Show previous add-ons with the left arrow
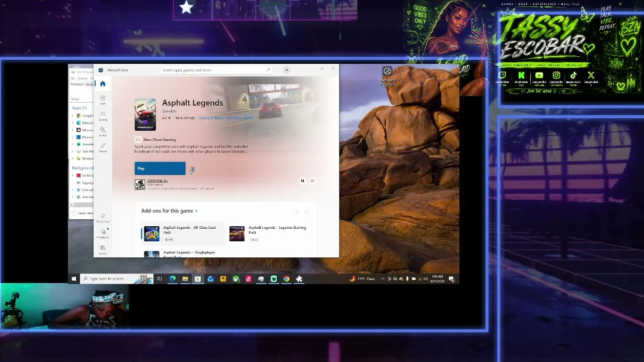 coord(297,212)
